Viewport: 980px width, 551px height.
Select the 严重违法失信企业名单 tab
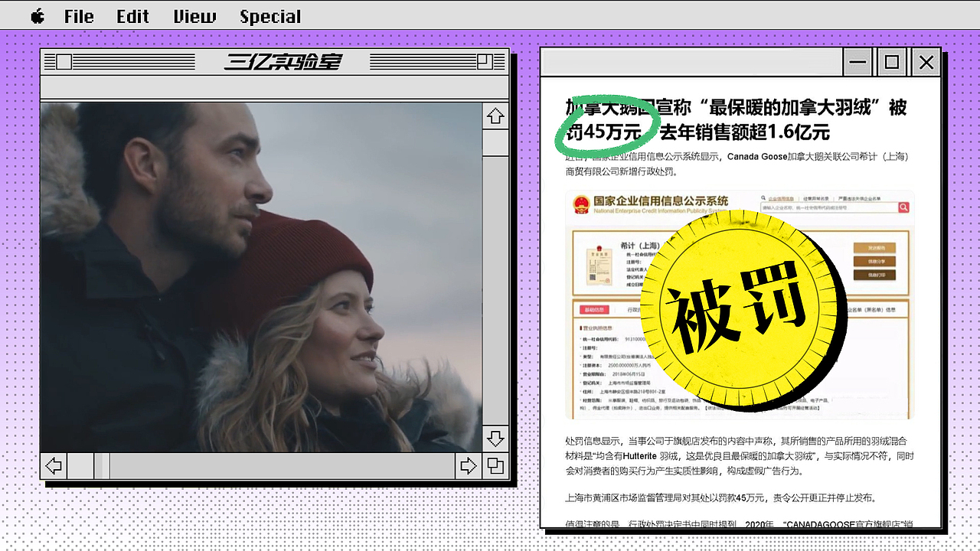coord(859,198)
